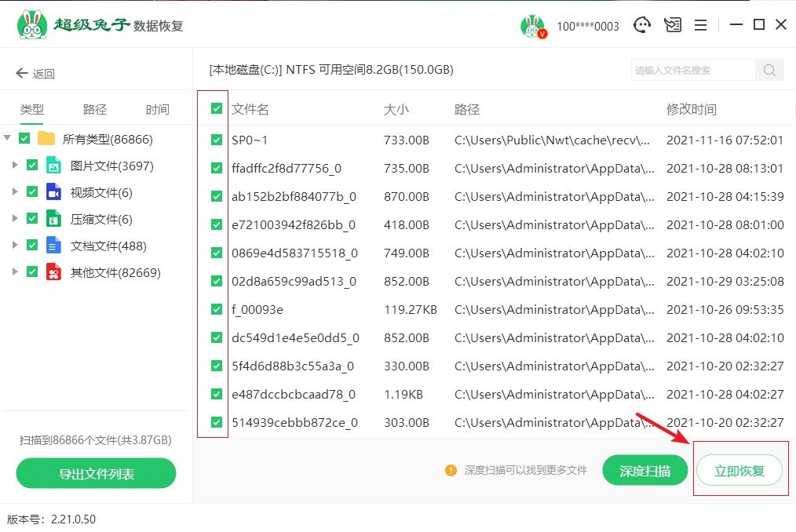
Task: Switch to the 路径 path tab
Action: [95, 109]
